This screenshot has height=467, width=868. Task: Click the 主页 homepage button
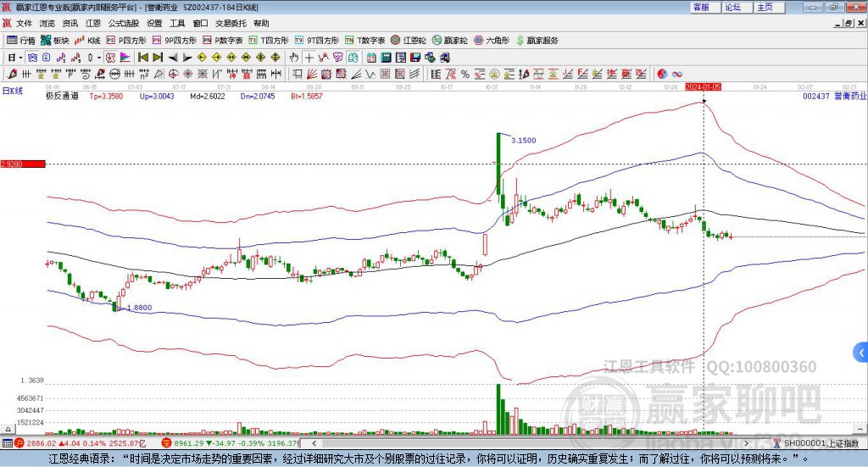[770, 7]
